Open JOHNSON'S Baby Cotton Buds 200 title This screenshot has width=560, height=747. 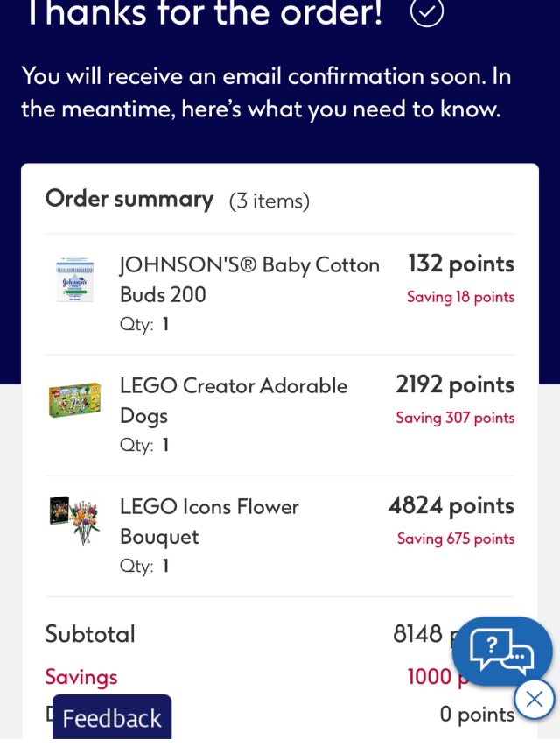pyautogui.click(x=249, y=279)
